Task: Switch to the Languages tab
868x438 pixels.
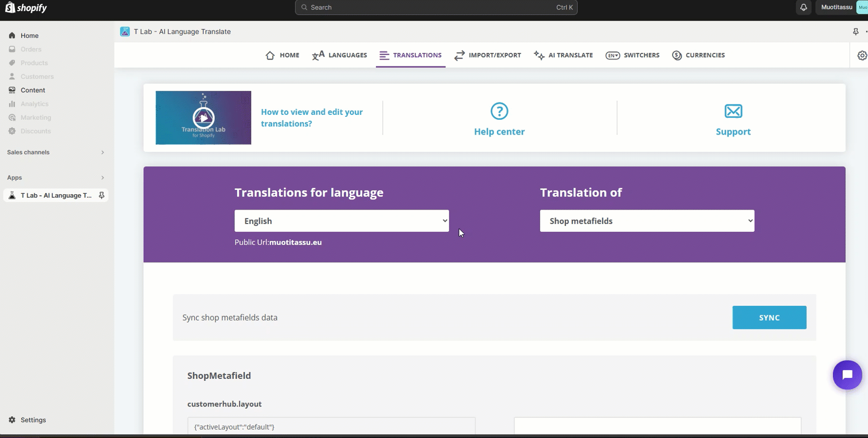Action: tap(340, 55)
